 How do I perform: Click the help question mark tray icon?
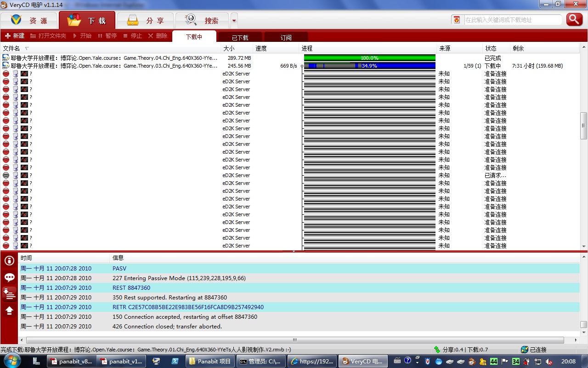coord(407,361)
